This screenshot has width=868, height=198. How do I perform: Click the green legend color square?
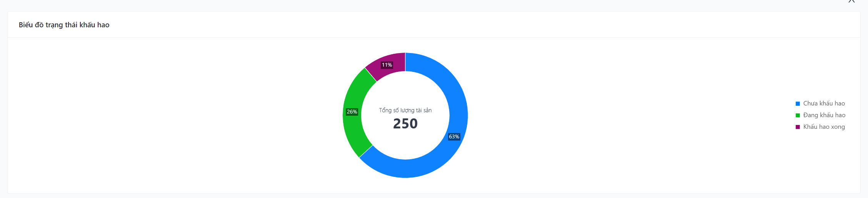798,115
